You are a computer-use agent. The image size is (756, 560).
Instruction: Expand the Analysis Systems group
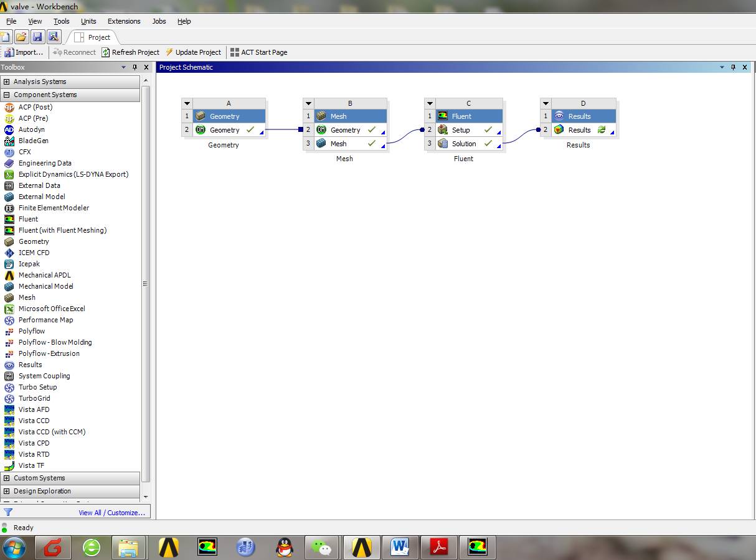click(x=6, y=82)
